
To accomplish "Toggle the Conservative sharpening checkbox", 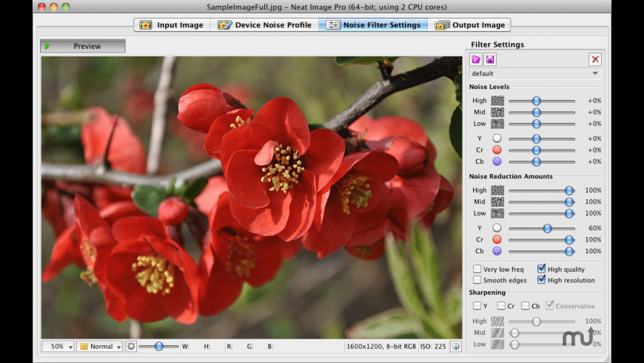I will (x=550, y=305).
